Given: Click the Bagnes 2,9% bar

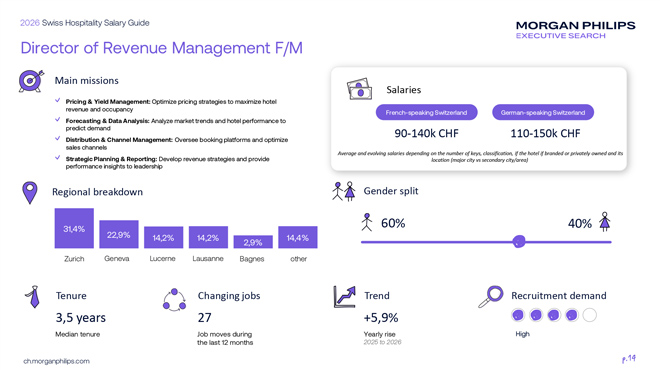Looking at the screenshot, I should [x=253, y=242].
